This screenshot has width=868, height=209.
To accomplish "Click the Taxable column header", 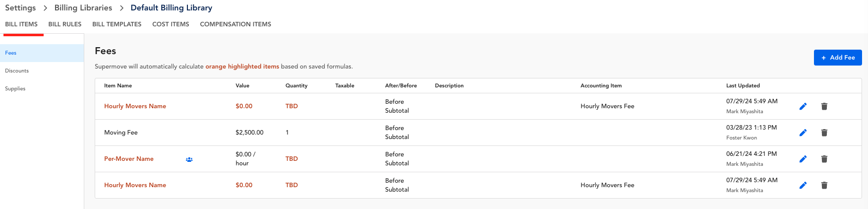I will [345, 86].
